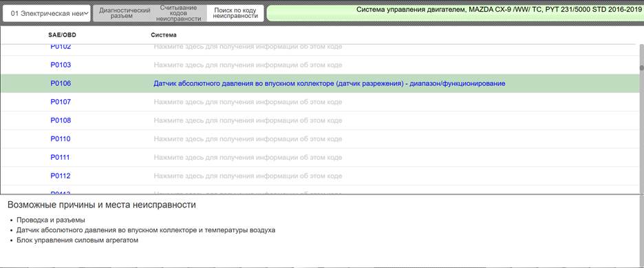The image size is (644, 268).
Task: Switch to 'Диагностический разъем' tab
Action: (125, 13)
